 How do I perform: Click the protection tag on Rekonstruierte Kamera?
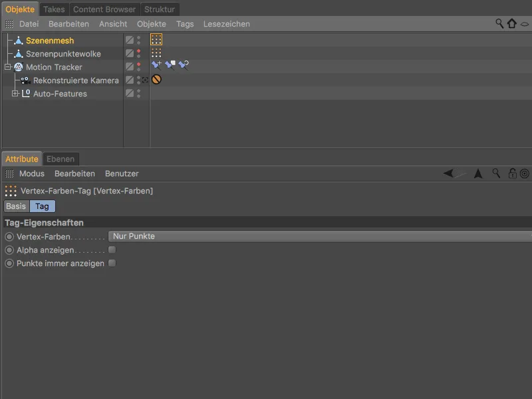[156, 79]
